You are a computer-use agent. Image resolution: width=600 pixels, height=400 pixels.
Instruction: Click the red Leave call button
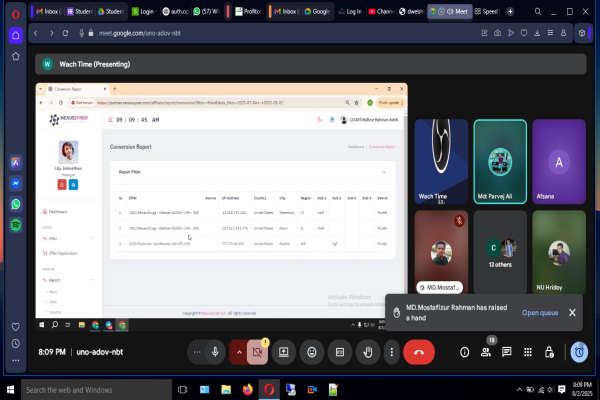tap(418, 352)
